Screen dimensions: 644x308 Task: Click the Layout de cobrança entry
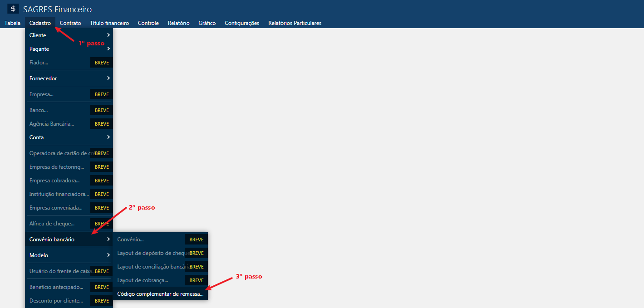(143, 280)
